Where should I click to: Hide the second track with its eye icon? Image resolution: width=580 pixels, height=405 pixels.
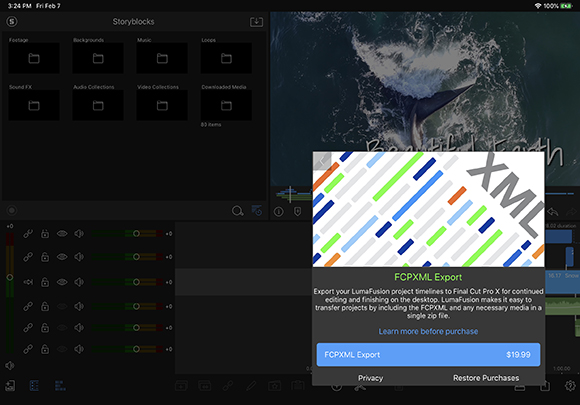[62, 257]
